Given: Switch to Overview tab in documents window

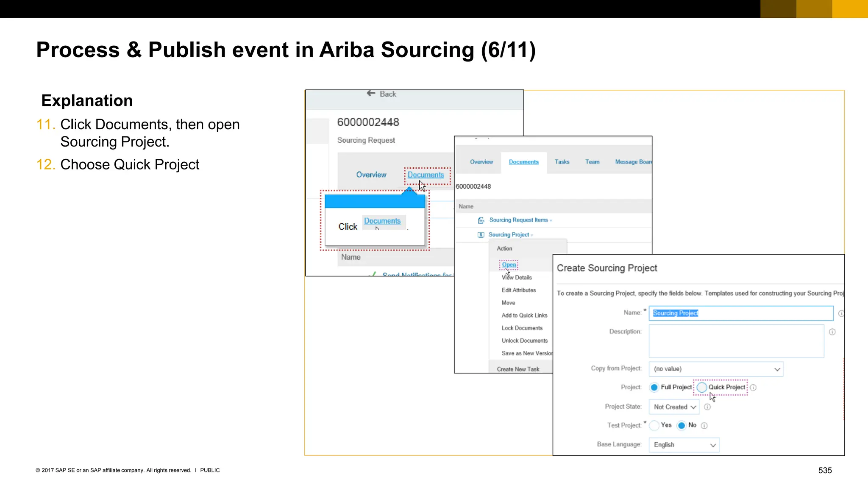Looking at the screenshot, I should click(x=481, y=162).
